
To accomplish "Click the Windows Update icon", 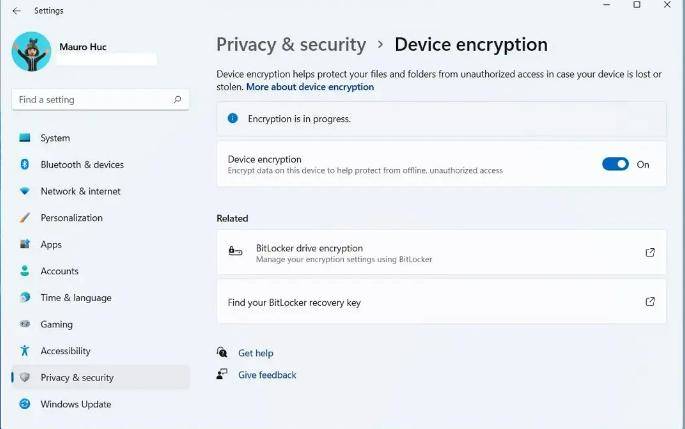I will coord(25,404).
